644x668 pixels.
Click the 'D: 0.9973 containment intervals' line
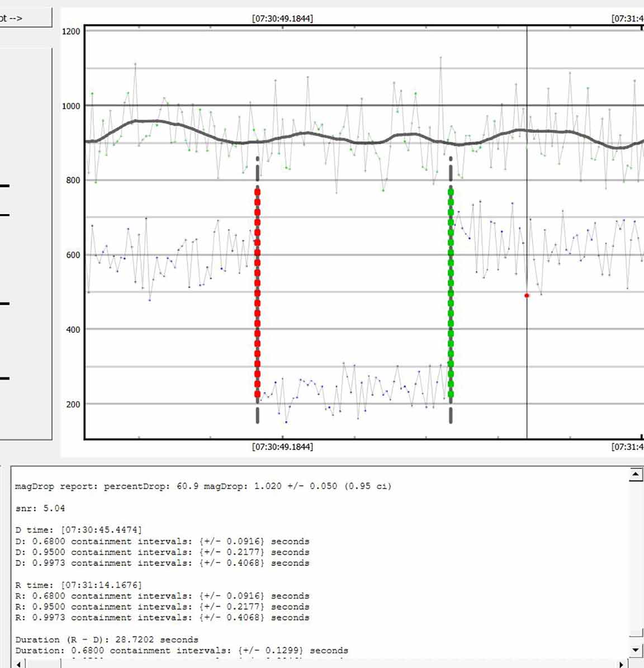[x=162, y=563]
